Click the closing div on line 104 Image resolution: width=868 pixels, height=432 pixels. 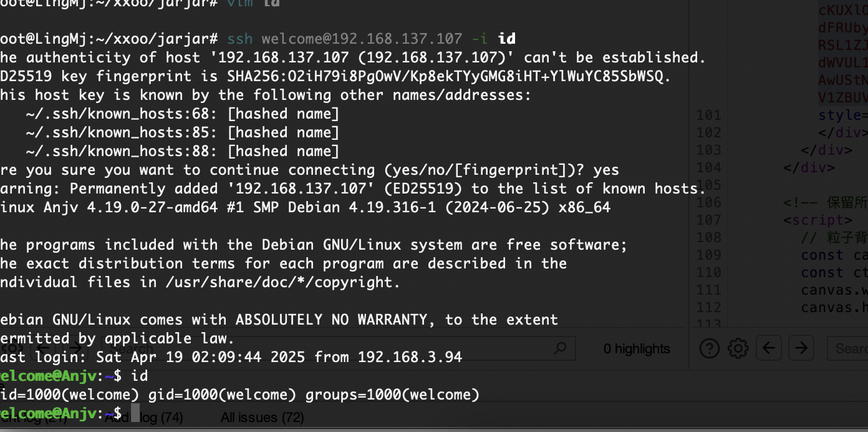tap(809, 167)
